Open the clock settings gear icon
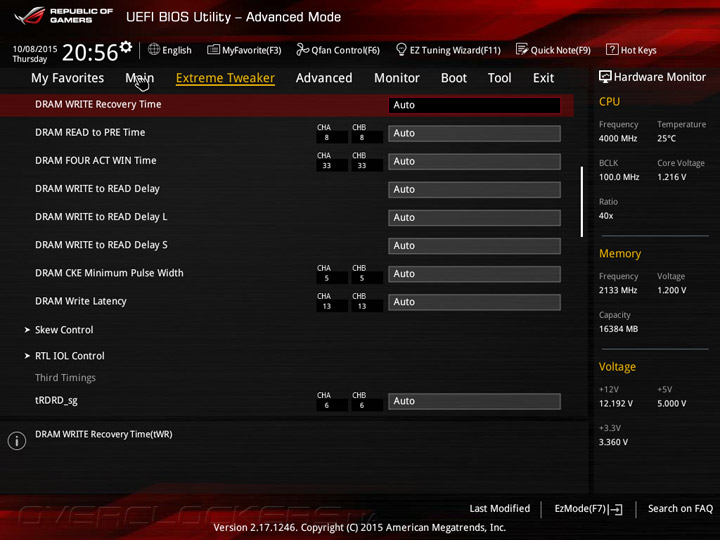The height and width of the screenshot is (540, 720). click(x=125, y=47)
